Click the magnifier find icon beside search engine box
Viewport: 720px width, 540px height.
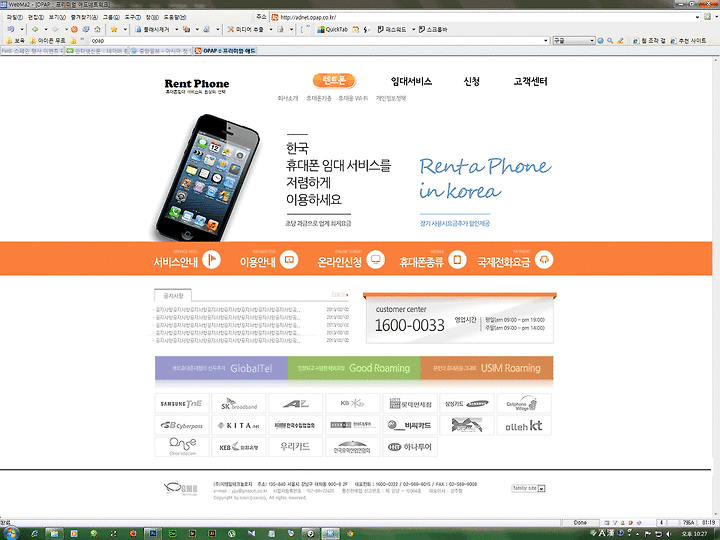(x=610, y=40)
